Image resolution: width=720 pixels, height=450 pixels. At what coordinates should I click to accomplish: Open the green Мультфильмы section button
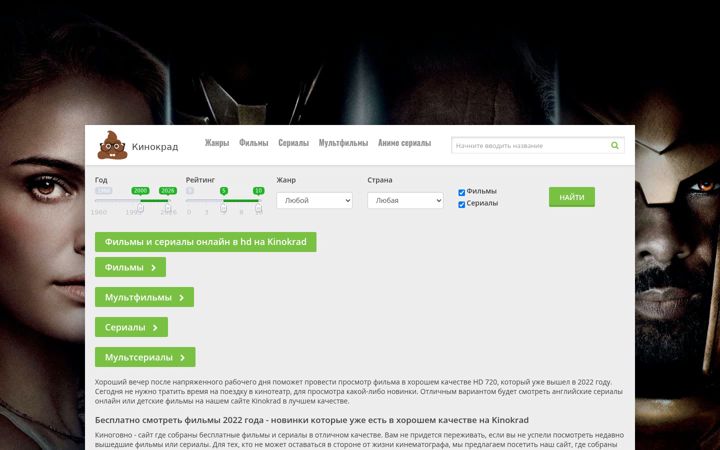[144, 297]
